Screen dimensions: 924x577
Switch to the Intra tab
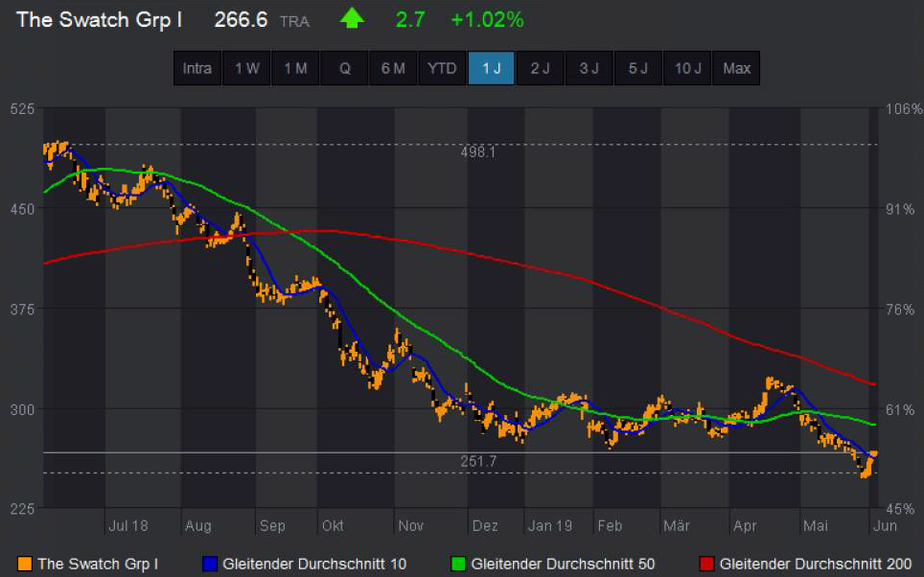(x=196, y=68)
